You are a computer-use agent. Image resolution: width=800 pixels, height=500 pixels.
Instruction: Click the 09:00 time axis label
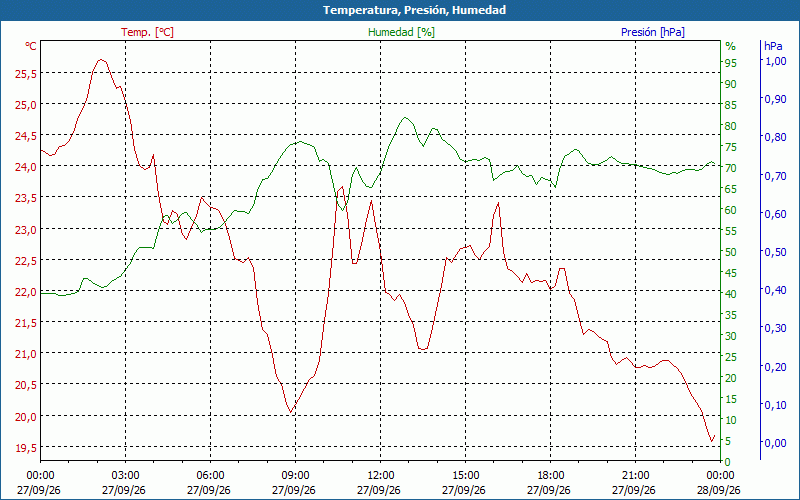(x=295, y=476)
